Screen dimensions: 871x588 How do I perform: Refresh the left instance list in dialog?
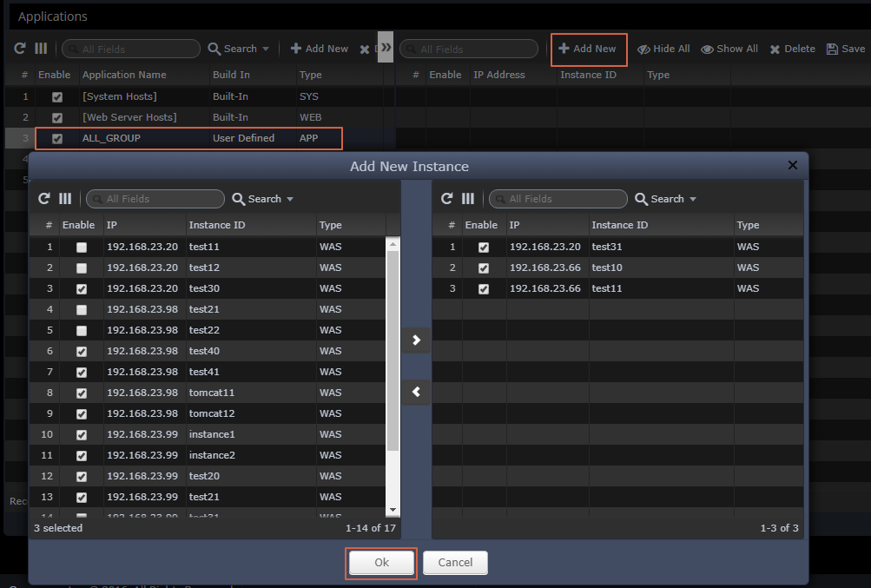point(43,199)
